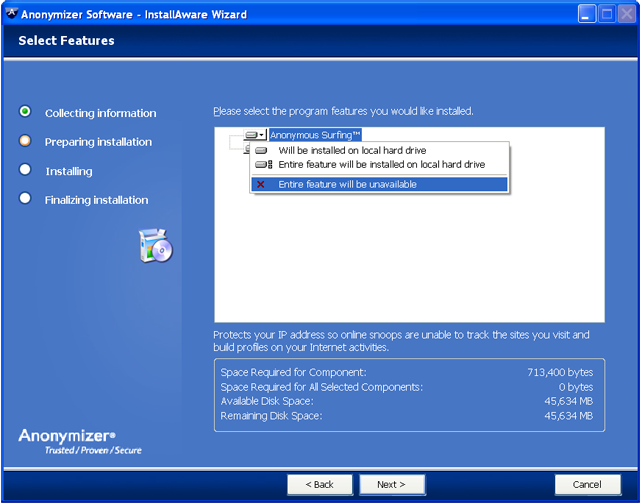
Task: Select the Collecting information step indicator
Action: tap(25, 112)
